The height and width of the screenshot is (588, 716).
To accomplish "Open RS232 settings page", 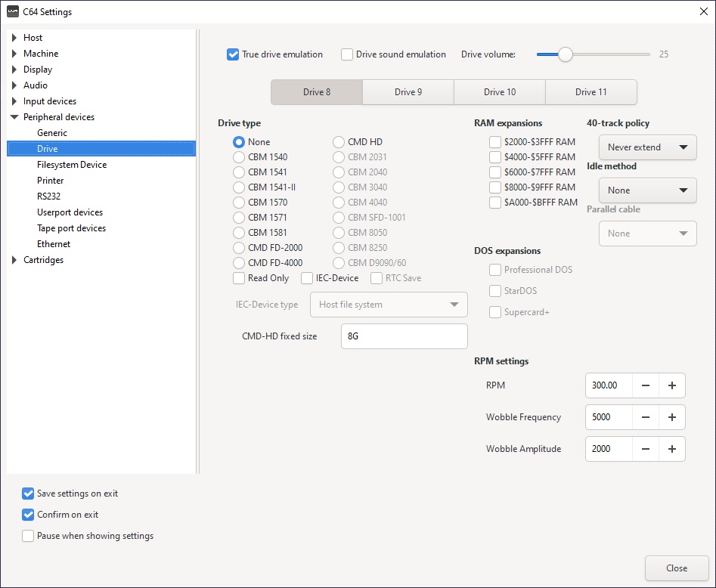I will pyautogui.click(x=48, y=197).
